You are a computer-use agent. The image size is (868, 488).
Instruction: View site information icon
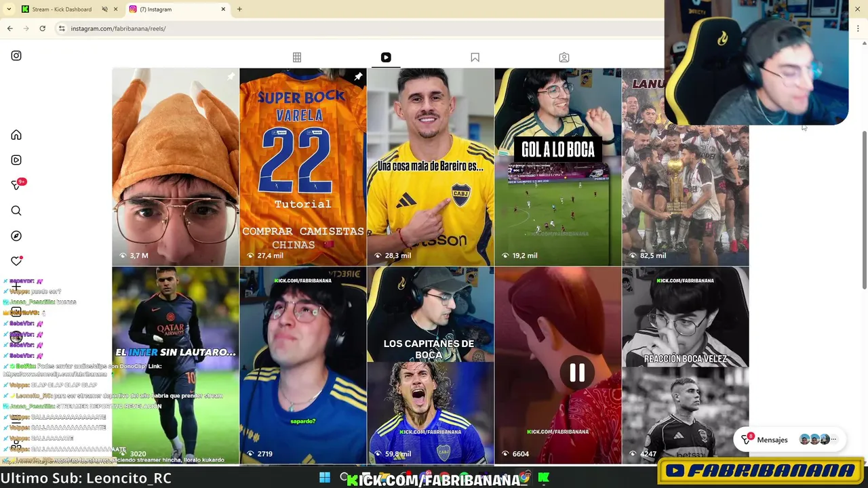62,28
